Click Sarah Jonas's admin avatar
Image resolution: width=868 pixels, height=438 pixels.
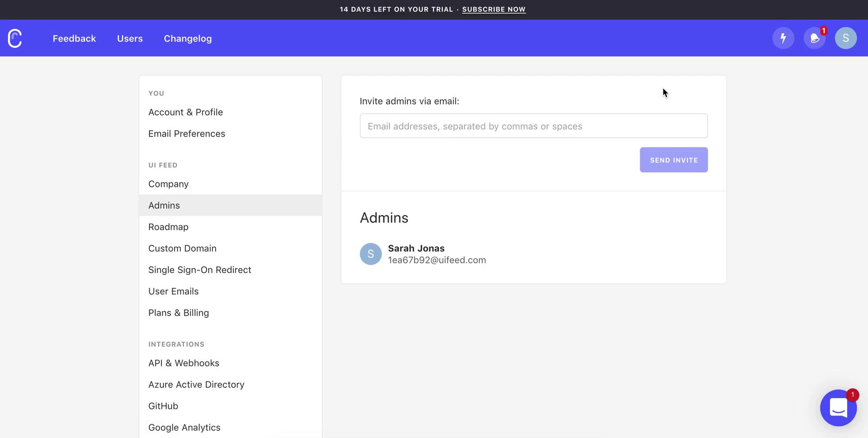point(371,254)
